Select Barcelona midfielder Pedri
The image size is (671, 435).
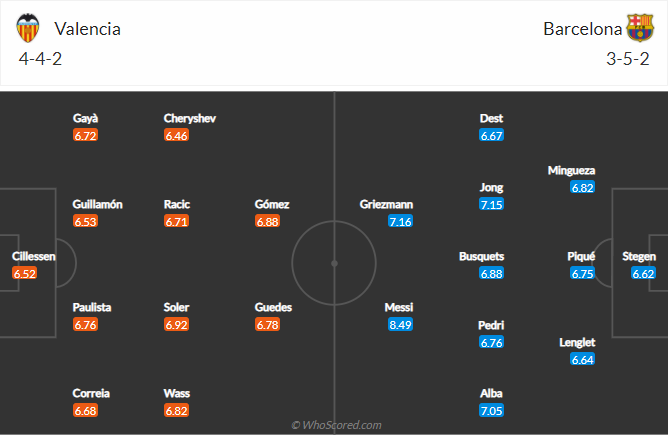(x=491, y=325)
